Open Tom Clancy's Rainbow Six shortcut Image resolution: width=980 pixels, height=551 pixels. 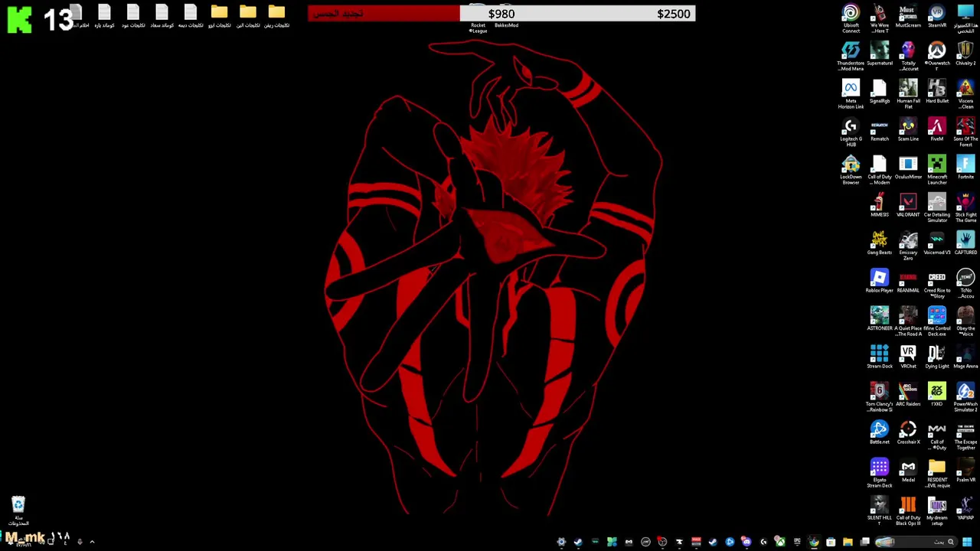(879, 398)
